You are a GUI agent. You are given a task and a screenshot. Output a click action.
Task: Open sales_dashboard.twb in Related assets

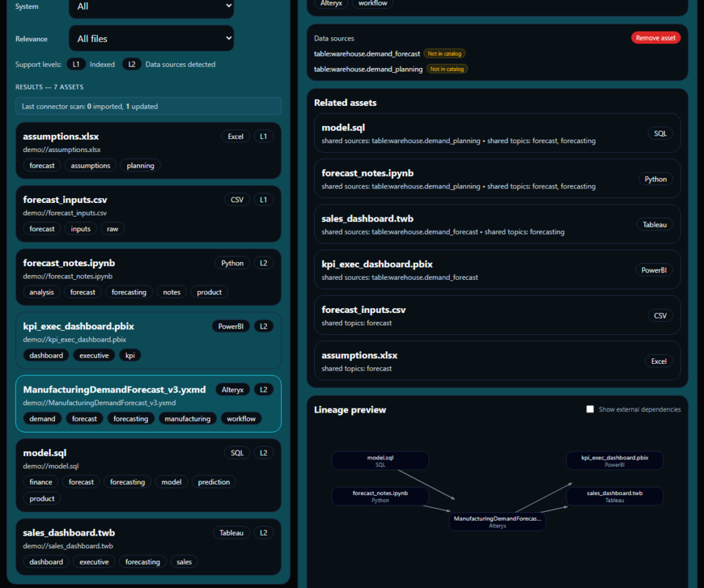click(497, 224)
